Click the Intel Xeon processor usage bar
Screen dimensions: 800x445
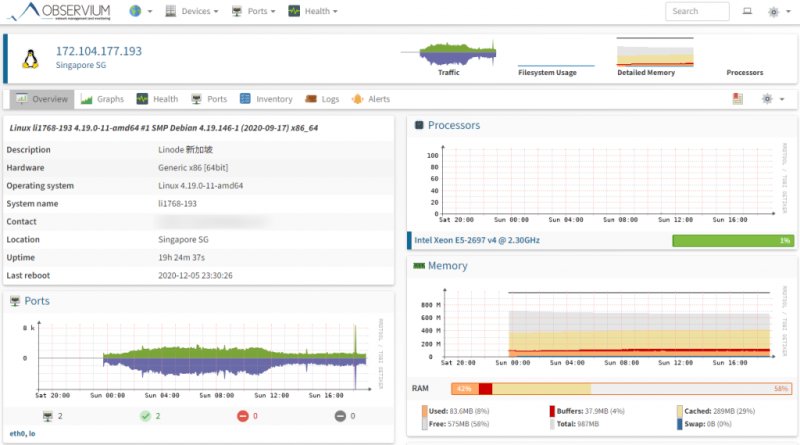(733, 240)
